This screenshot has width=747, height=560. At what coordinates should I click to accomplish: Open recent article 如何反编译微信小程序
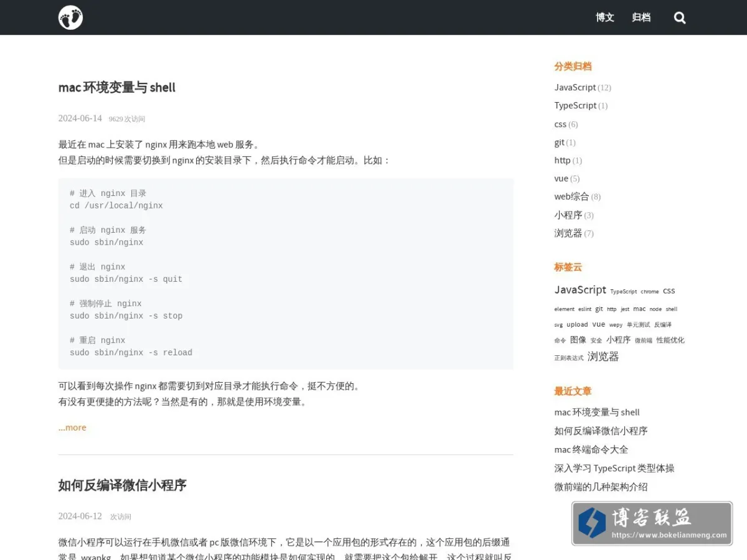(x=601, y=431)
